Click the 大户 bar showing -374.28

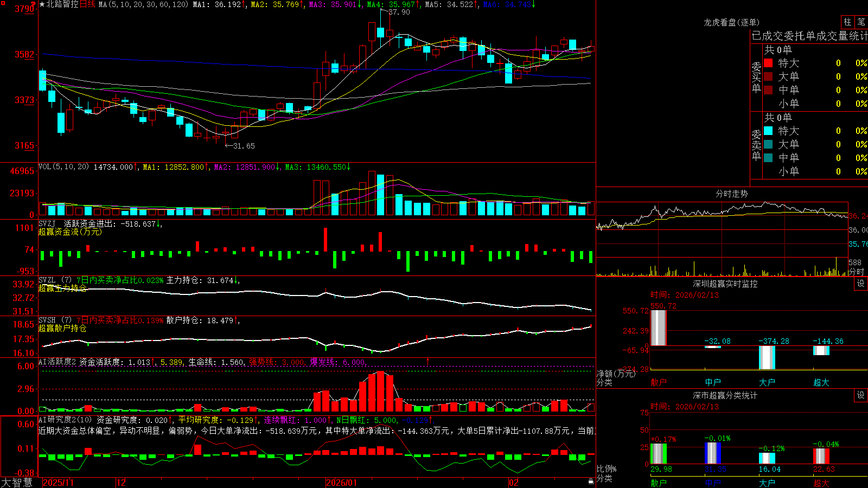point(767,358)
